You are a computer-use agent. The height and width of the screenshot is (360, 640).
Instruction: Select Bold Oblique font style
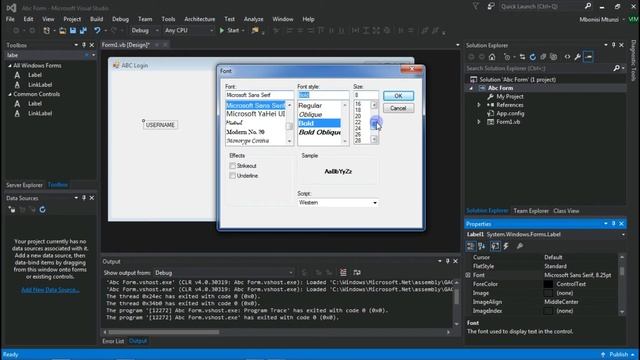click(319, 132)
